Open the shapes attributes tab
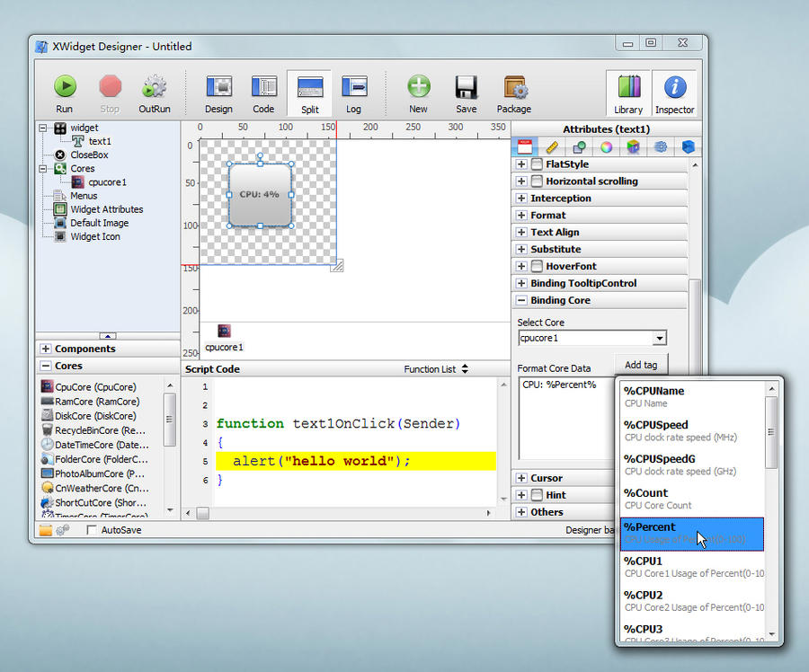Screen dimensions: 809x672 tap(580, 147)
